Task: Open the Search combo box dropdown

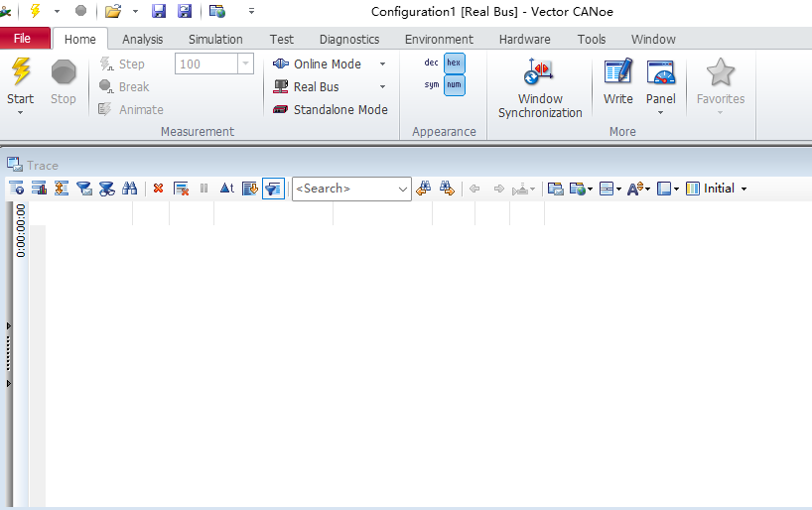Action: click(402, 189)
